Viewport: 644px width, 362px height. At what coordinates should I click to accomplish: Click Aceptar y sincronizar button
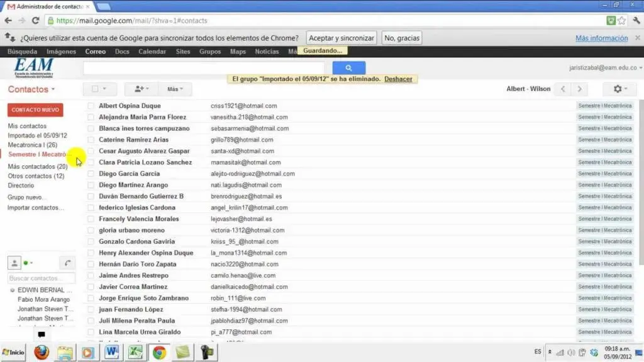pos(341,38)
